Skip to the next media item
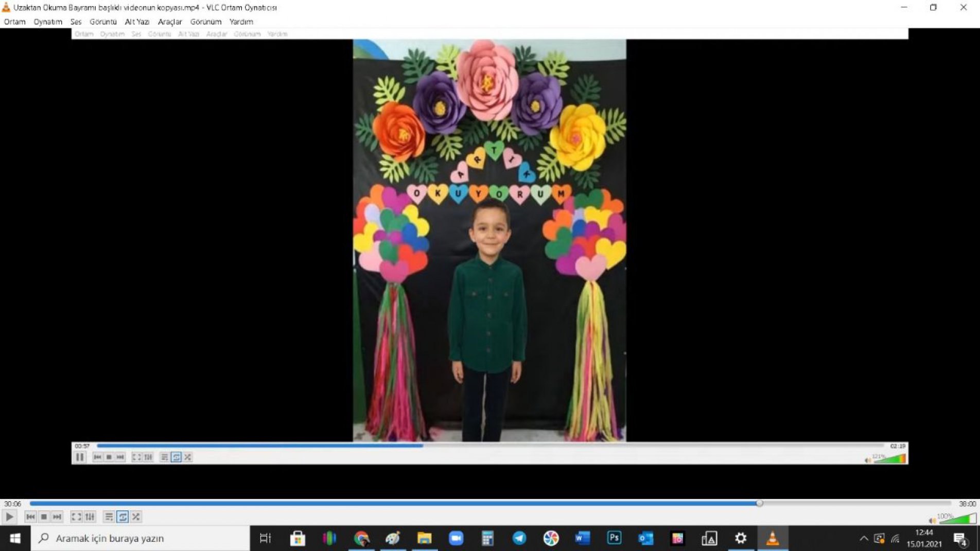980x551 pixels. [57, 517]
